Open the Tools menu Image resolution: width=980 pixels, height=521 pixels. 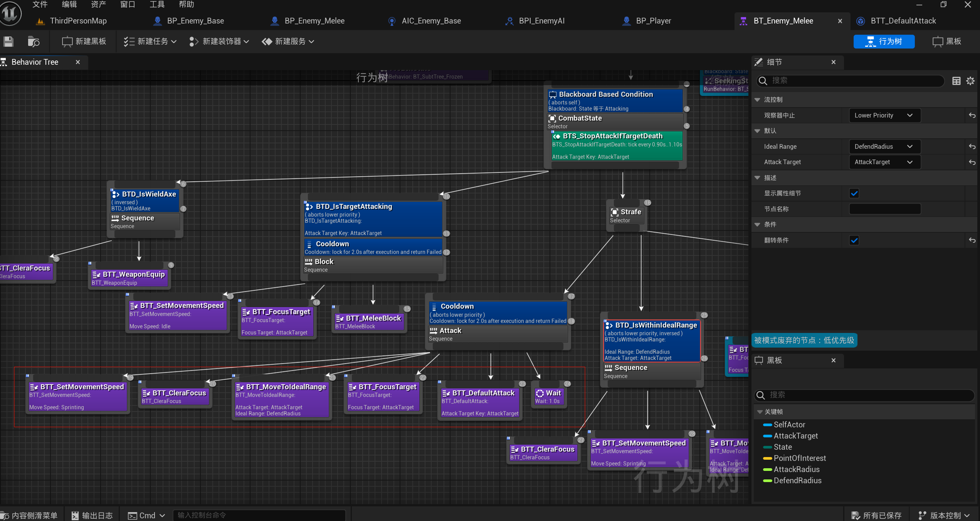(157, 4)
